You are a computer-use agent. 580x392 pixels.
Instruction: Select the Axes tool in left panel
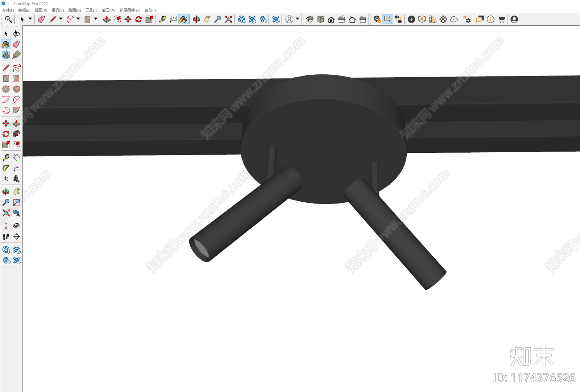click(x=6, y=178)
